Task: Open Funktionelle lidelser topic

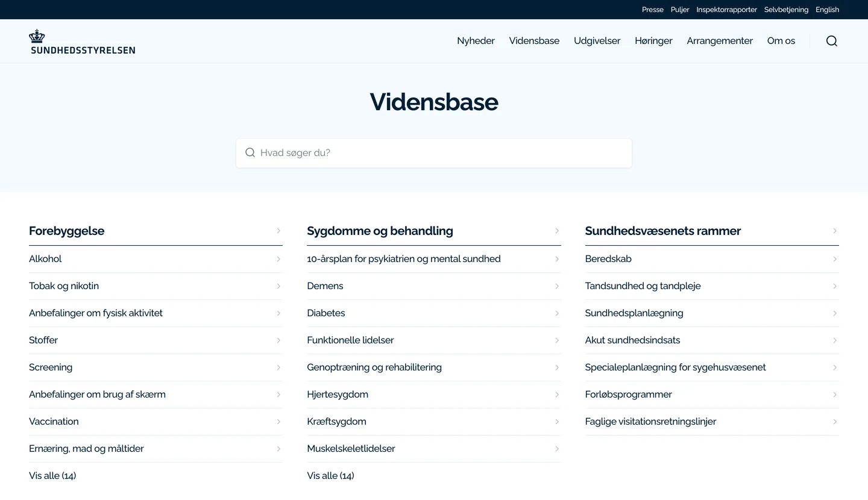Action: click(434, 340)
